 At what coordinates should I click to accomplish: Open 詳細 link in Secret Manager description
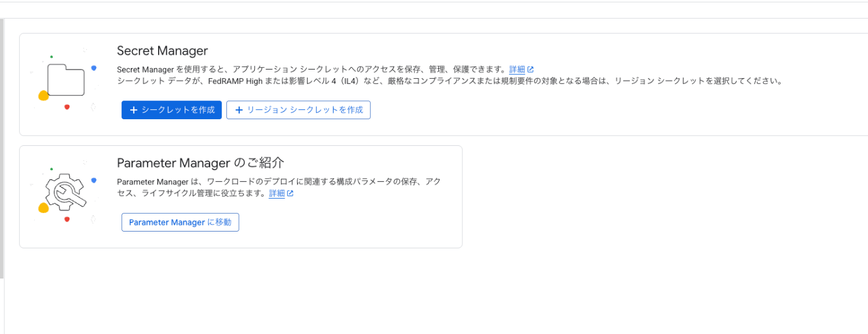click(x=517, y=70)
